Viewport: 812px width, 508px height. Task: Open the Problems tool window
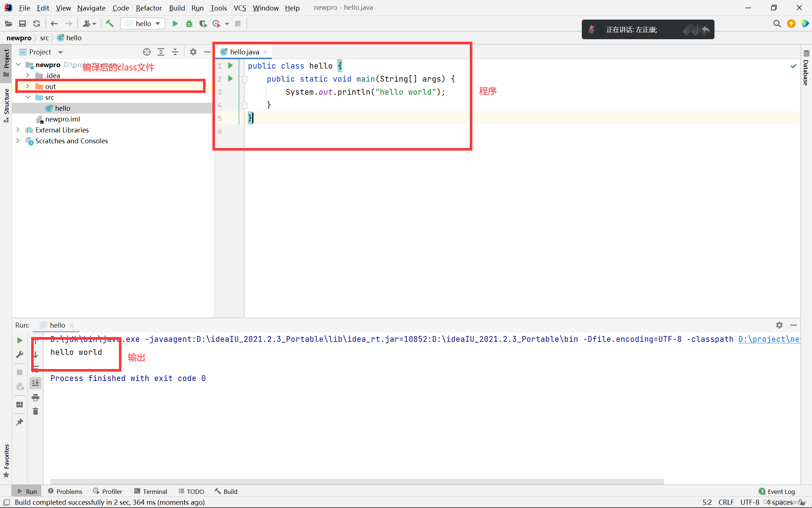click(x=65, y=491)
